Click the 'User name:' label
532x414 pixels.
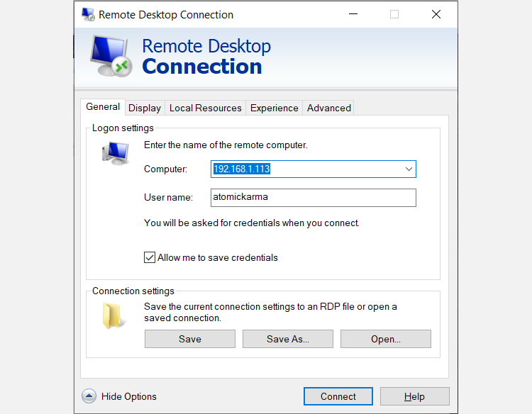(168, 197)
